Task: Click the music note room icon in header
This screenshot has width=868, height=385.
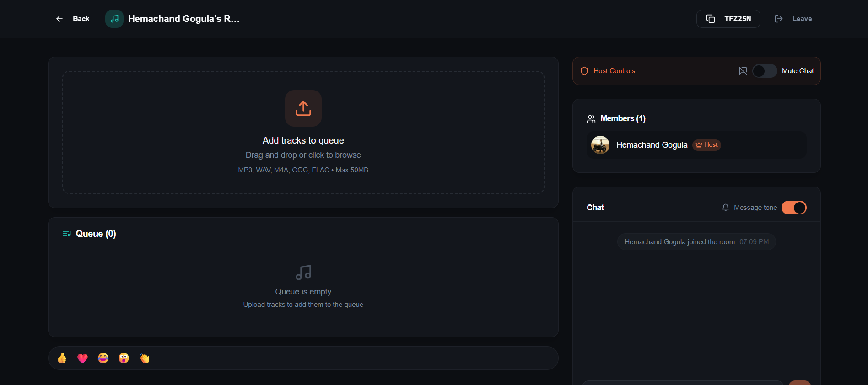Action: (x=114, y=19)
